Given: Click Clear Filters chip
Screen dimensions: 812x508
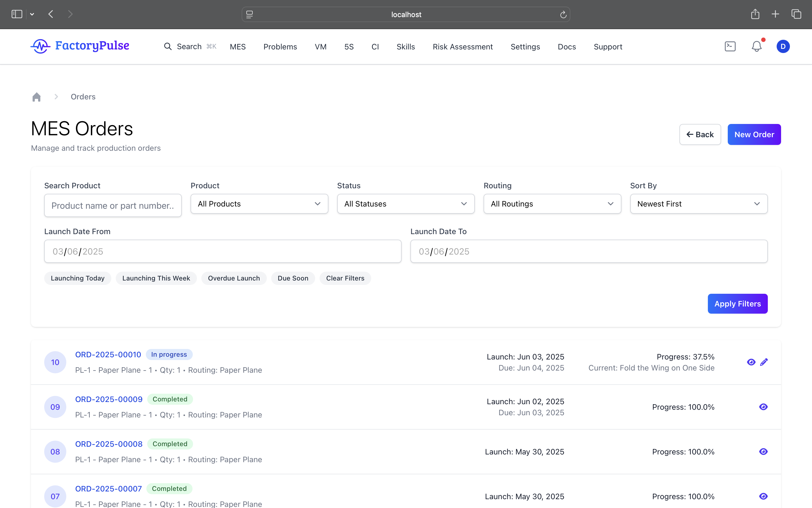Looking at the screenshot, I should click(345, 278).
